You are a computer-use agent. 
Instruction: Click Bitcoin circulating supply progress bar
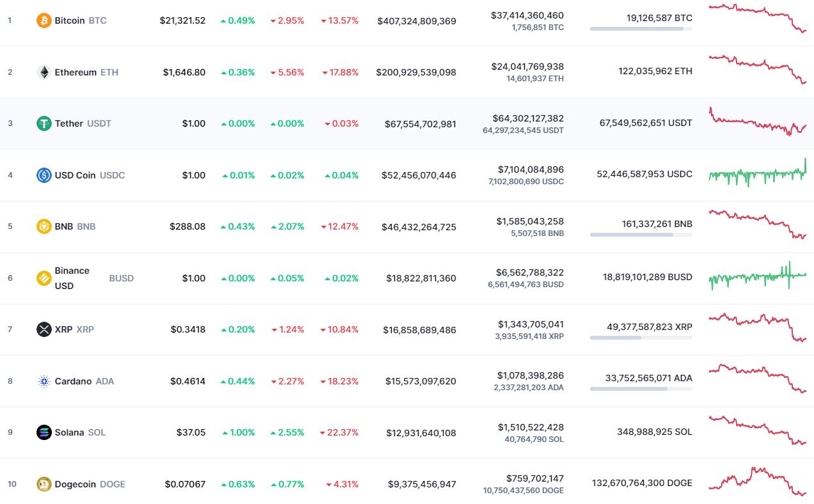641,29
